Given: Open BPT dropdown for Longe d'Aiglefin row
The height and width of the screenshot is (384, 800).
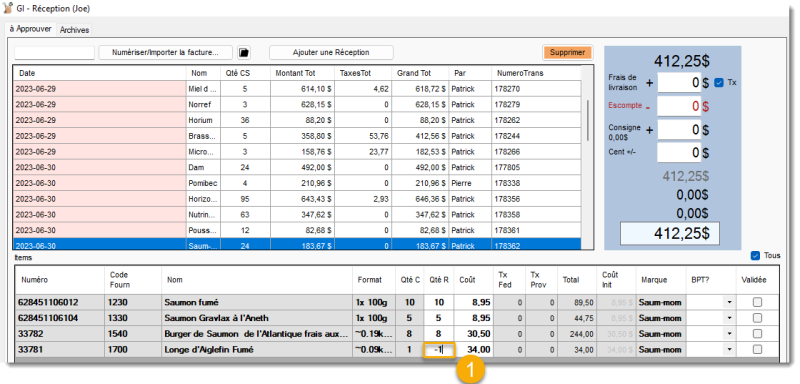Looking at the screenshot, I should click(729, 350).
